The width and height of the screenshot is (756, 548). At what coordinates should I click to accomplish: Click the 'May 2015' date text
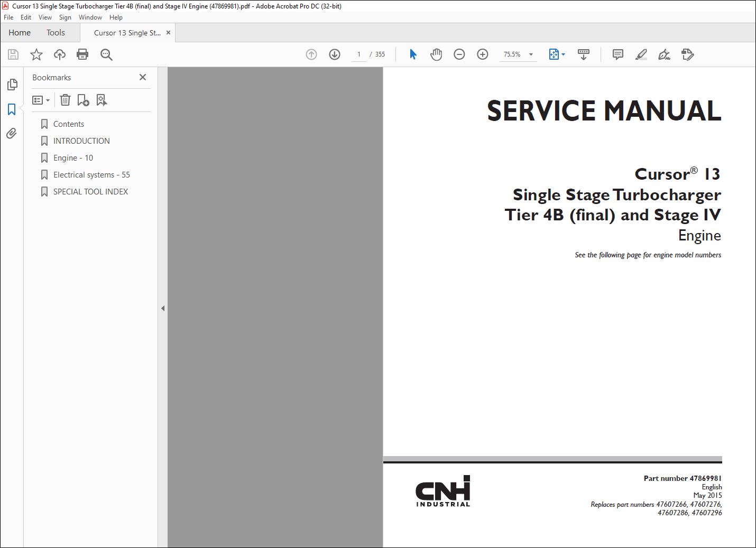point(707,496)
